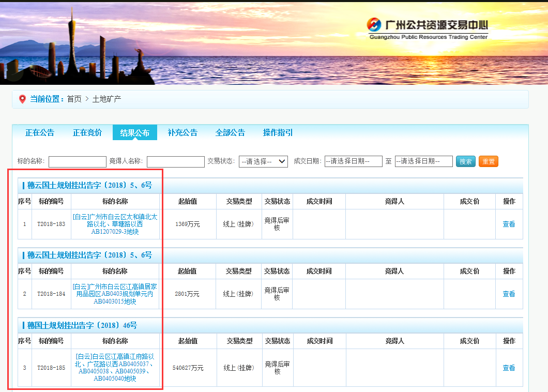Open the 交易状态 status dropdown
Viewport: 548px width, 392px height.
pyautogui.click(x=263, y=161)
